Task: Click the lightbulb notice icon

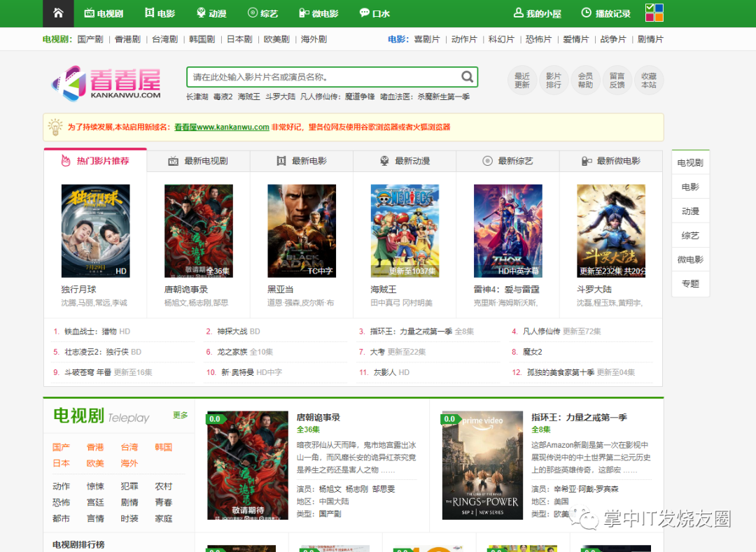Action: tap(55, 127)
